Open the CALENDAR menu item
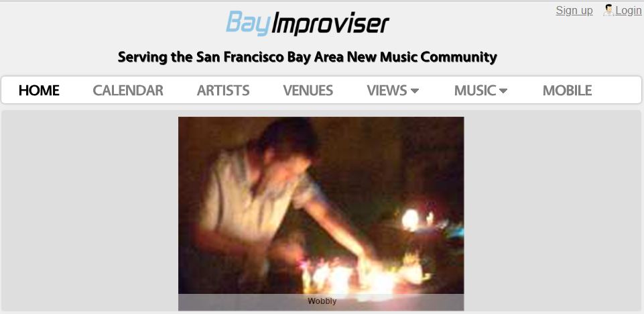Screen dimensions: 644x314 128,91
